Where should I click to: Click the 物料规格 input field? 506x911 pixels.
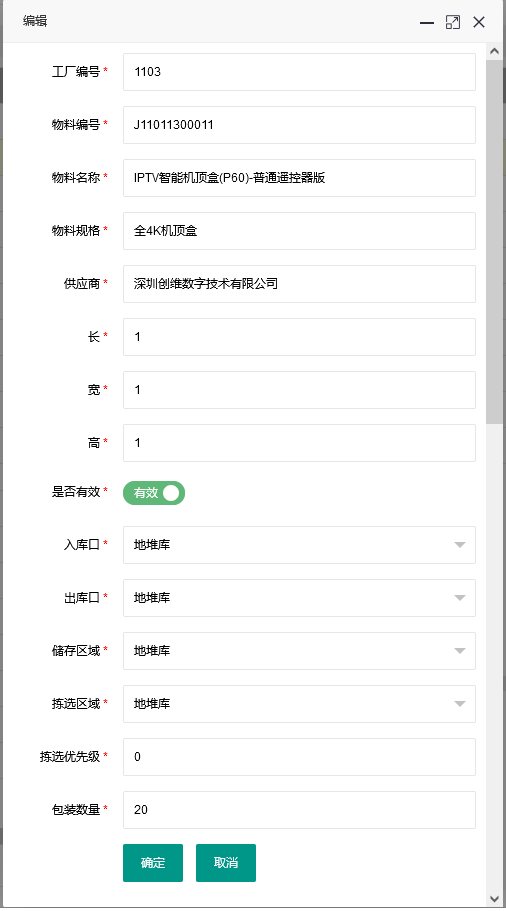pos(299,231)
